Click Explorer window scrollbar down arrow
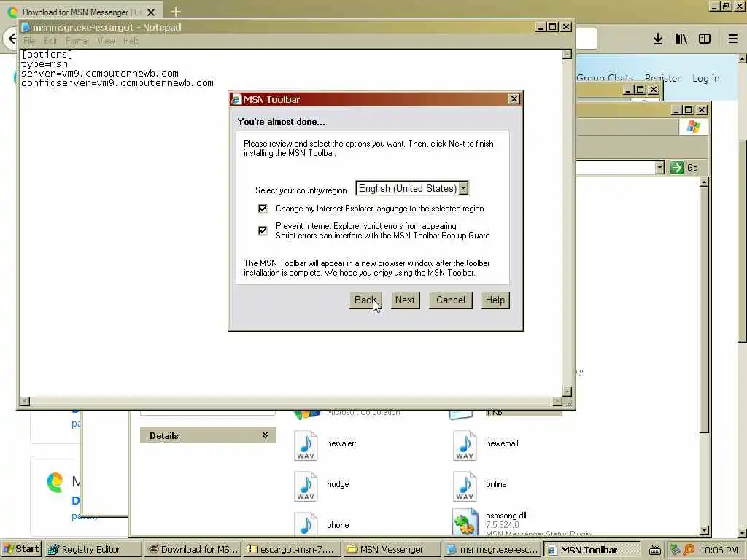 705,530
